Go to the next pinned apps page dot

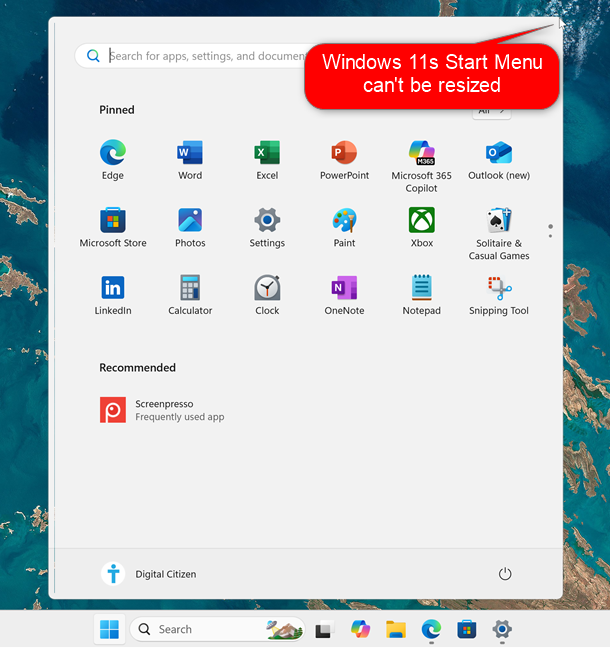point(550,236)
